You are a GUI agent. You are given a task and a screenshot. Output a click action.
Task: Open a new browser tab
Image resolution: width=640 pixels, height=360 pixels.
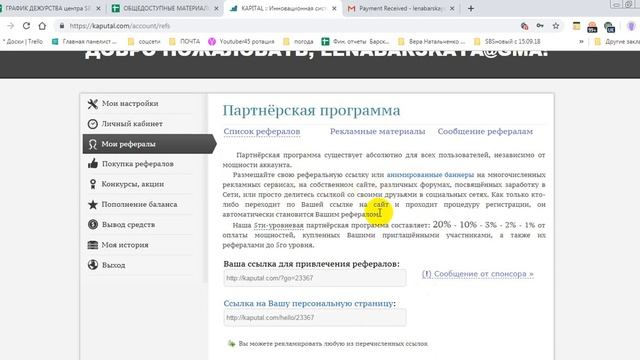471,8
